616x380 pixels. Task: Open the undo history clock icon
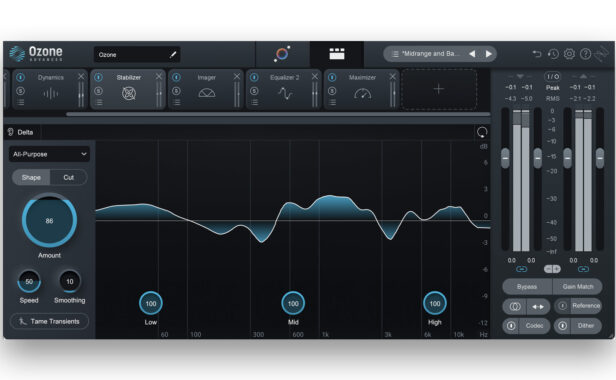553,54
